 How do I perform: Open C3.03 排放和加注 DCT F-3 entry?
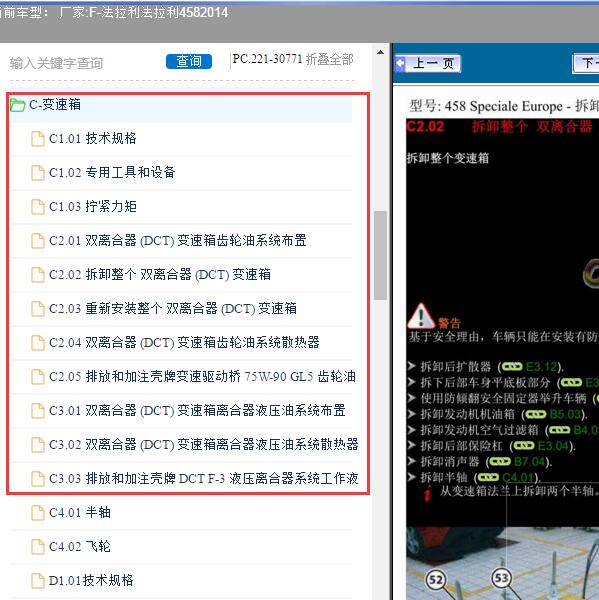(204, 478)
